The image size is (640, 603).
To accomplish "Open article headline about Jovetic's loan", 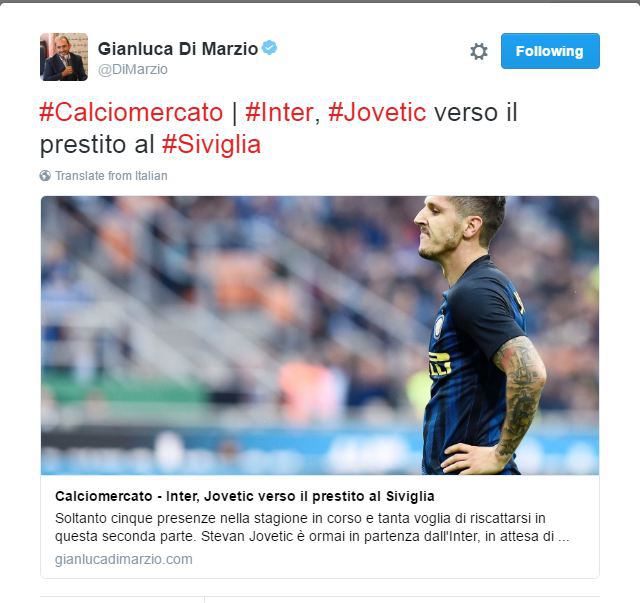I will pos(244,496).
